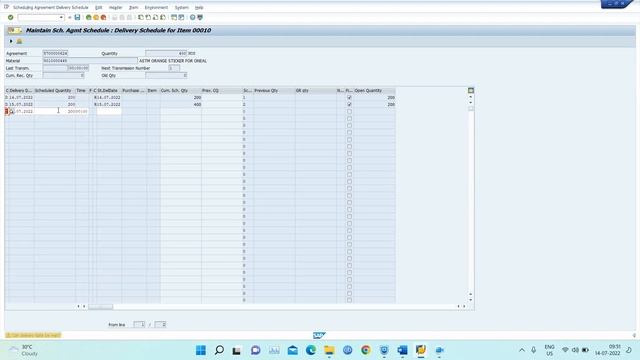Select the GR qty column header
The height and width of the screenshot is (360, 640).
[316, 91]
